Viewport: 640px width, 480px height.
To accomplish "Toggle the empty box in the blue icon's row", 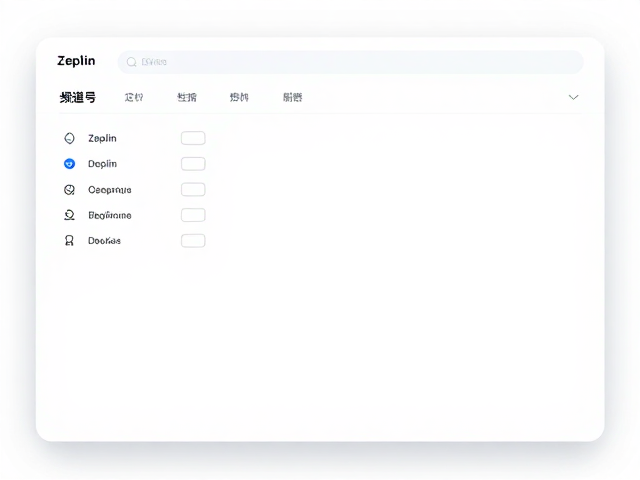I will pyautogui.click(x=193, y=164).
